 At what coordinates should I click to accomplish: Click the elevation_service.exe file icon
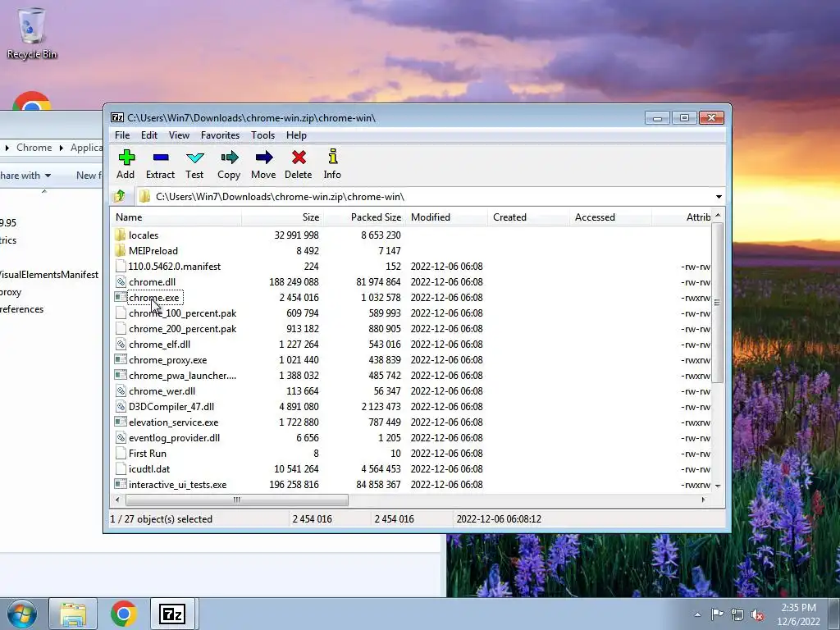point(121,422)
